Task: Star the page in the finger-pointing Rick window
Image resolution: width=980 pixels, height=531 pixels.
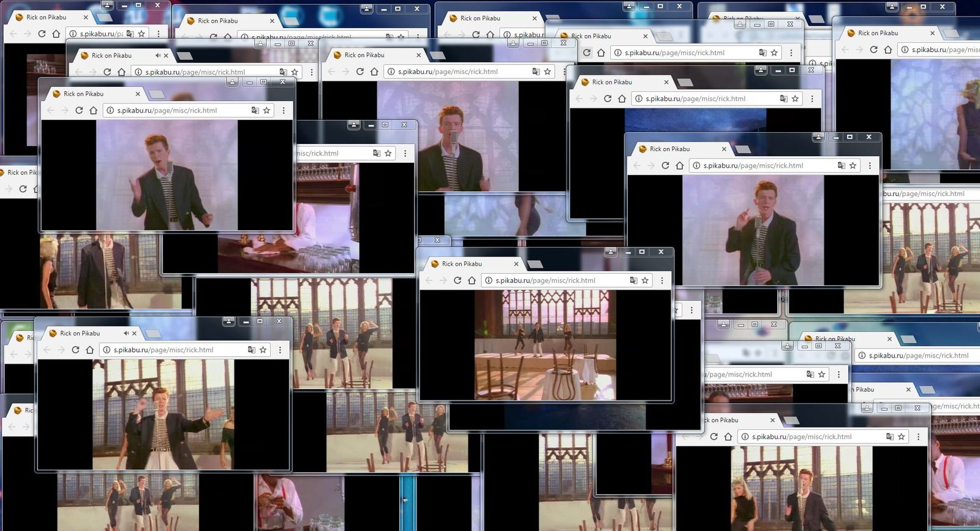Action: tap(853, 165)
